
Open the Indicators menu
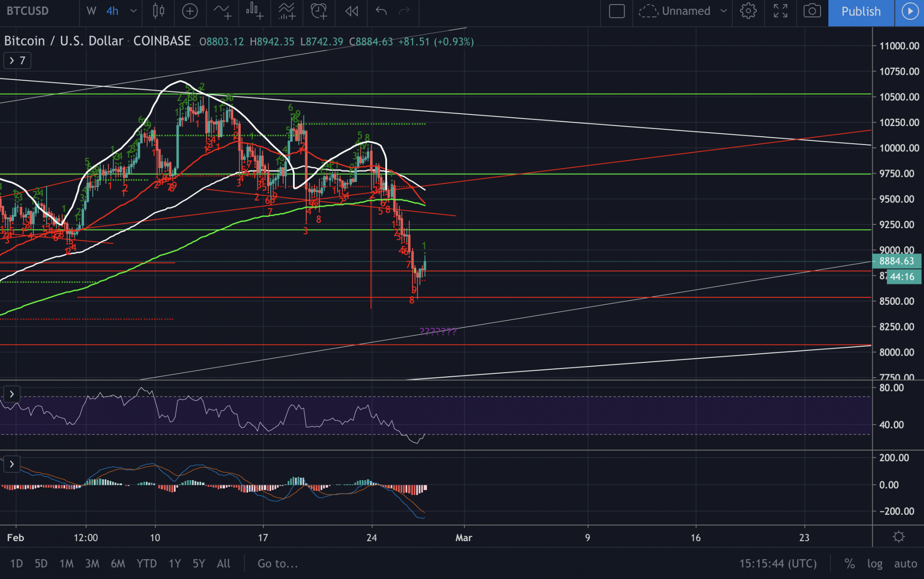click(x=222, y=11)
